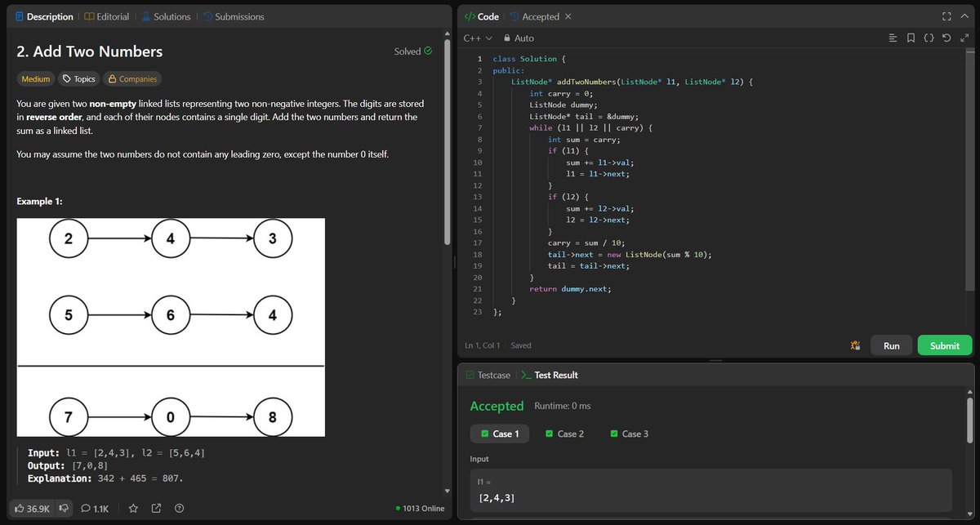The image size is (980, 525).
Task: Bookmark the code with the bookmark icon
Action: [911, 38]
